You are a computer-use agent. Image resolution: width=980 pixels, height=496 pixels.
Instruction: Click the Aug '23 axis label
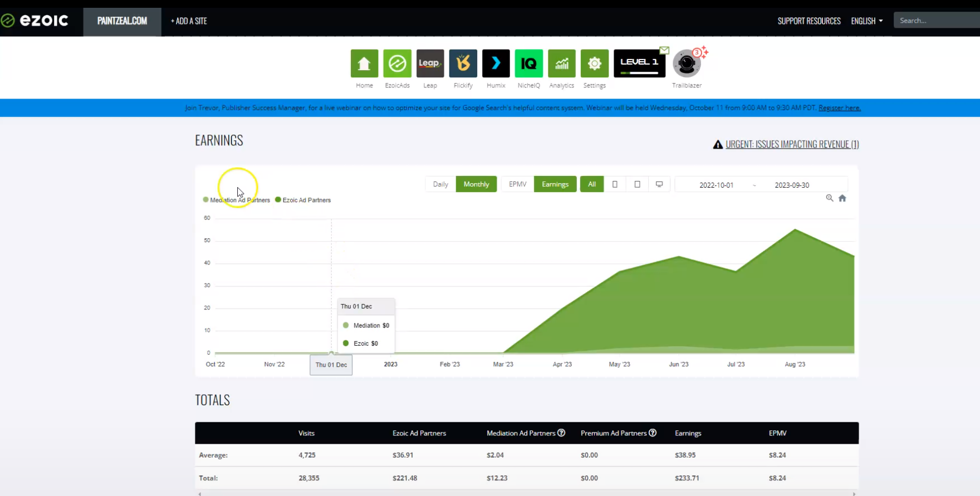point(795,364)
